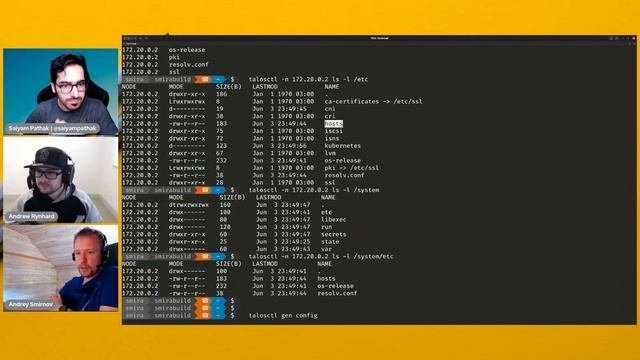
Task: Click the 'kubernetes' directory name
Action: coord(342,145)
